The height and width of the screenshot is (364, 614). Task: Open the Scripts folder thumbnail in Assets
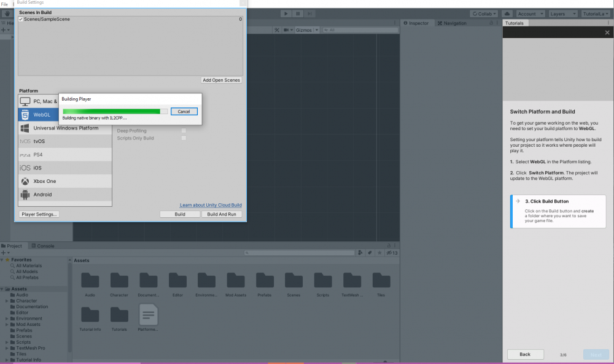(x=323, y=281)
